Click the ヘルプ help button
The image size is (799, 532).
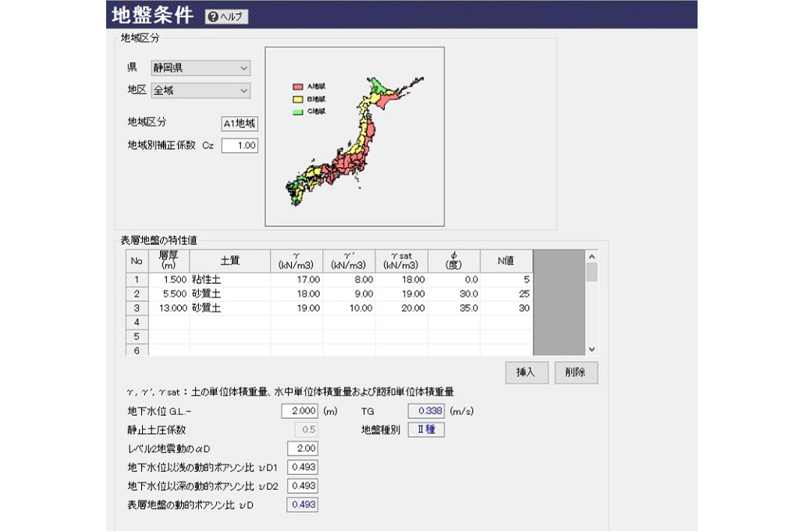click(x=226, y=17)
